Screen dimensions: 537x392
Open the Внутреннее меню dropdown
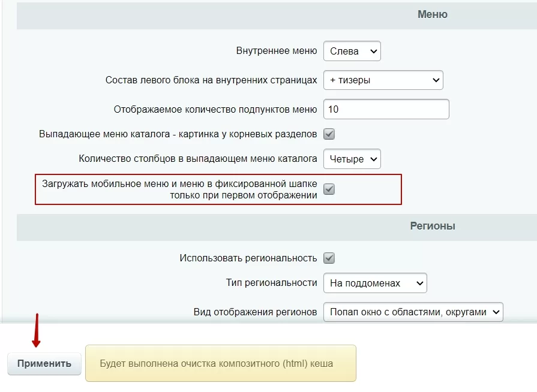tap(352, 51)
